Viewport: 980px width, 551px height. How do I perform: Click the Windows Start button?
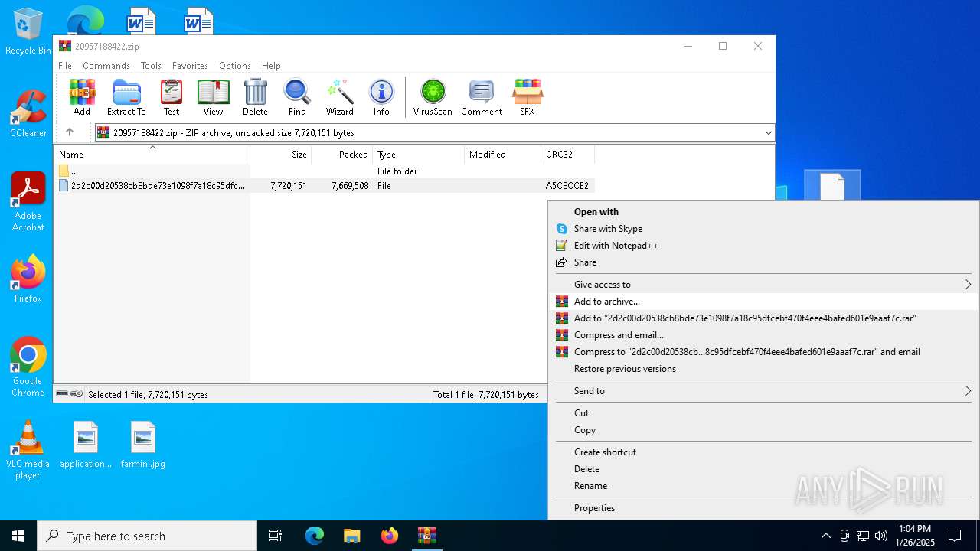(18, 536)
